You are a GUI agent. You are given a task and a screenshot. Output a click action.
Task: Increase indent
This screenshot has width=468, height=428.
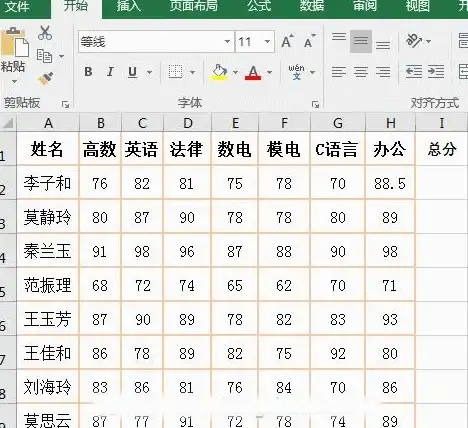[x=436, y=72]
